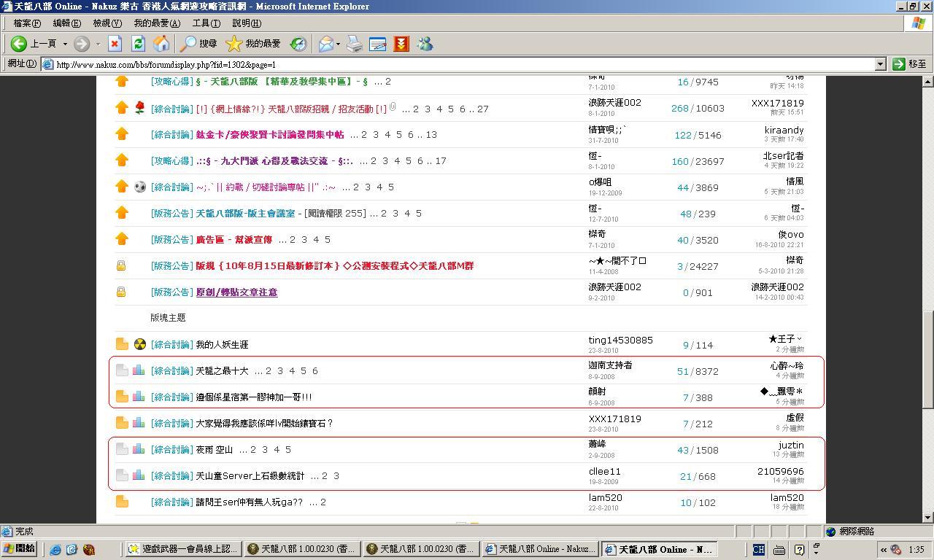Open the 原創/轉貼文章注意 thread link
Screen dimensions: 934x560
236,292
